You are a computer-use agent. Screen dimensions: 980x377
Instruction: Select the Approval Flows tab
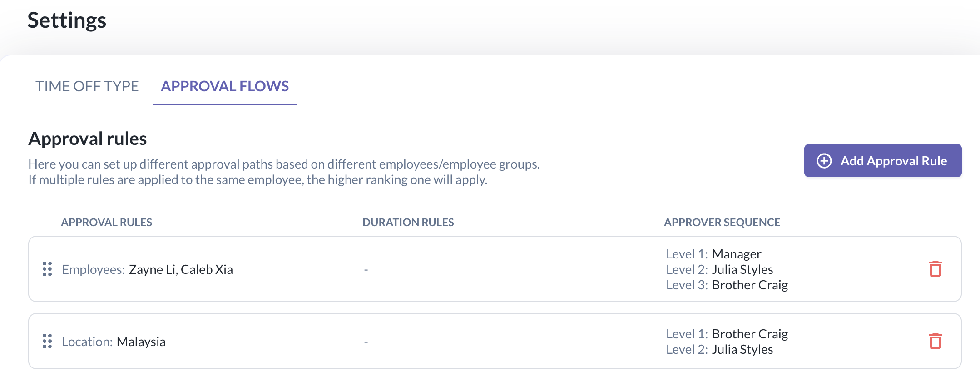[225, 86]
